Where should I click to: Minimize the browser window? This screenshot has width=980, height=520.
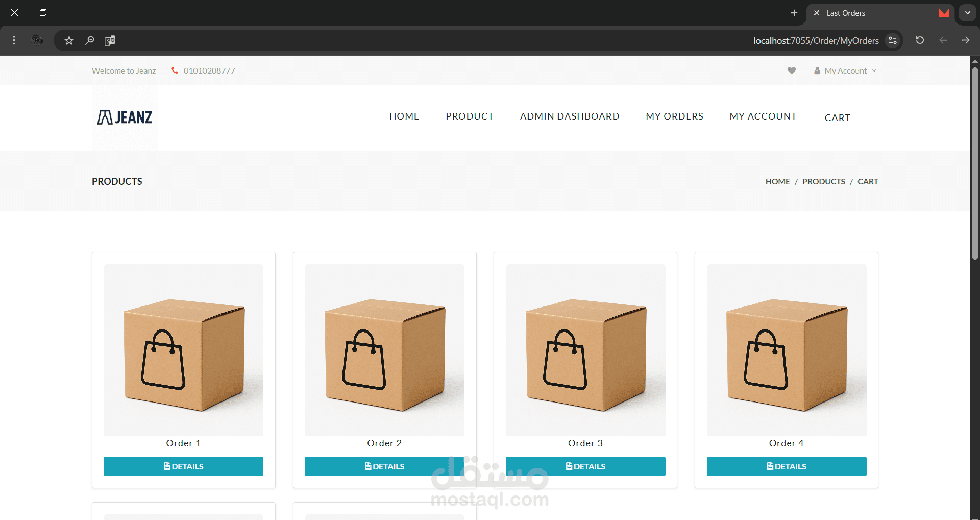point(72,12)
